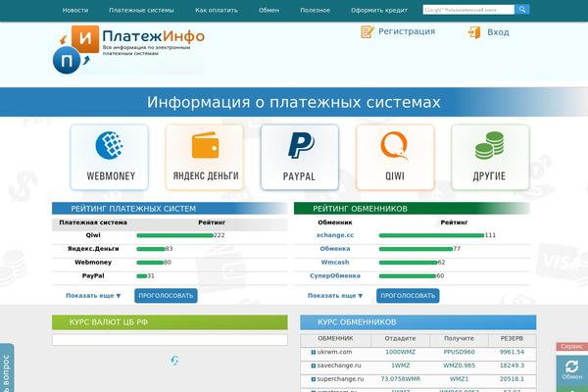
Task: Click the КУРС ОБМЕННИКОВ header
Action: tap(418, 322)
